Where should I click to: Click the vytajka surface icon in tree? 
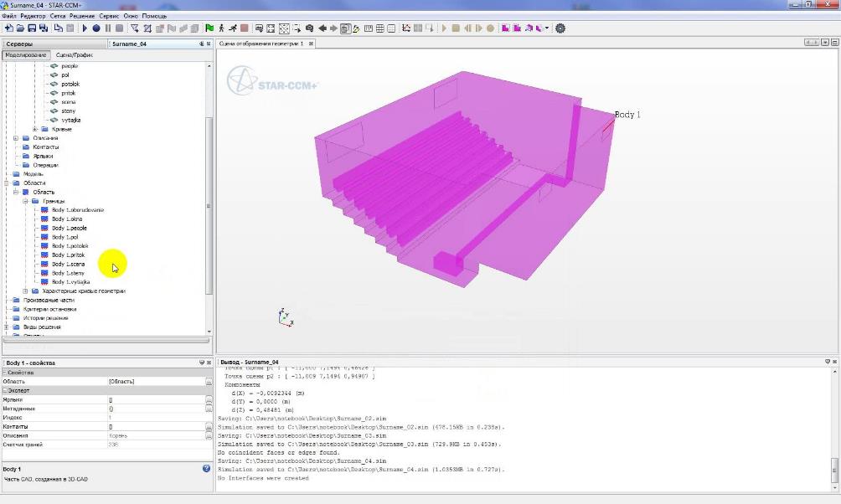[55, 121]
